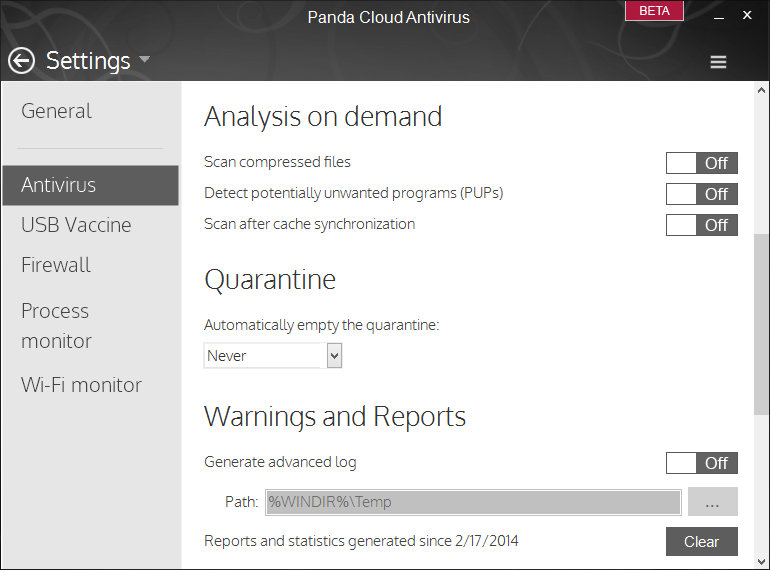The image size is (770, 570).
Task: Click the Clear reports button
Action: tap(701, 542)
